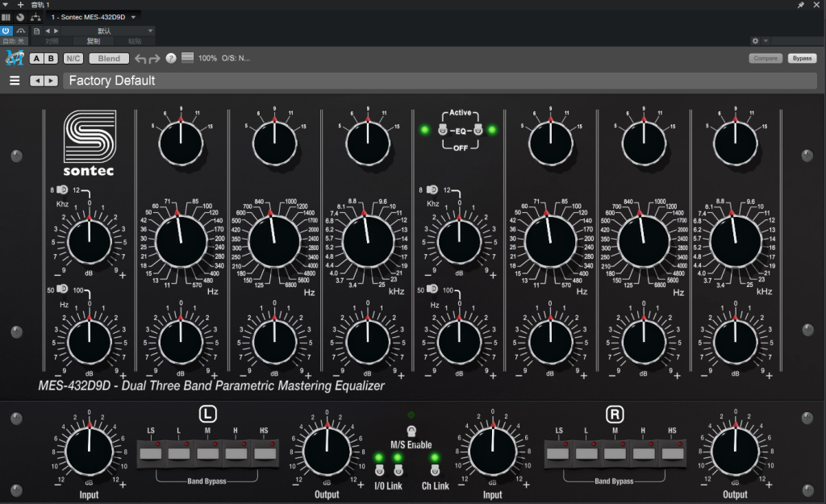Flip the left channel Active EQ switch
This screenshot has height=504, width=826.
tap(443, 130)
